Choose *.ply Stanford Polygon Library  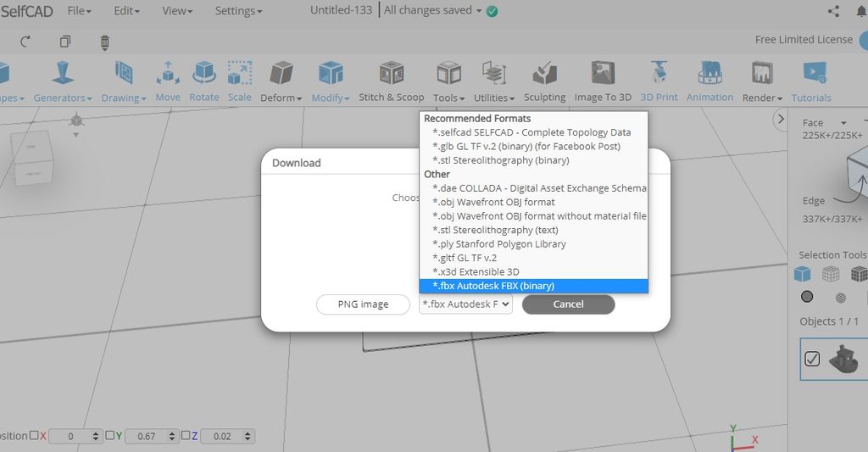(x=534, y=243)
